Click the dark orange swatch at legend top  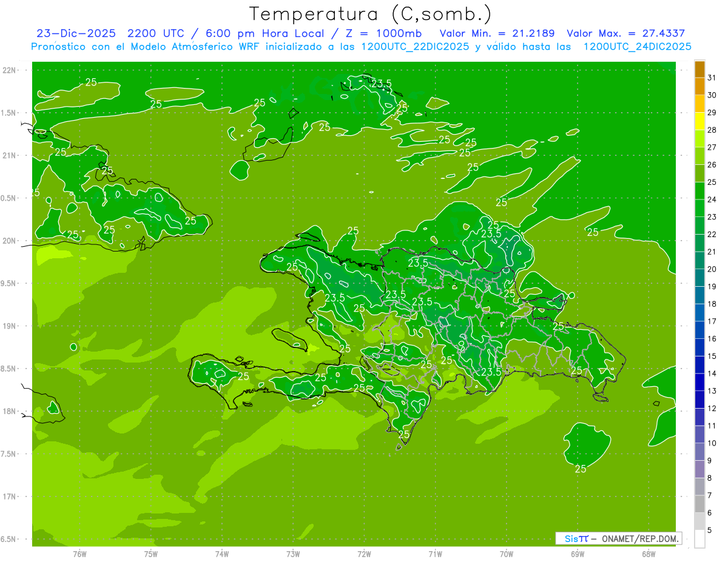pos(699,69)
